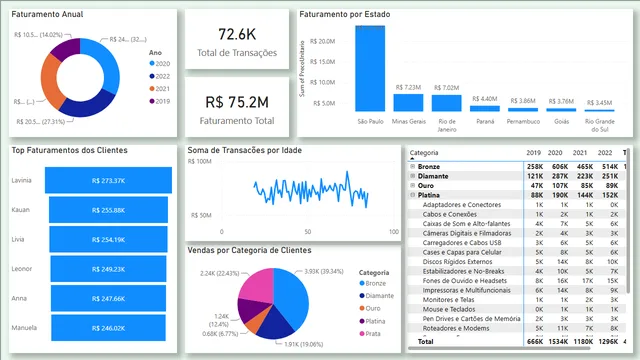
Task: Expand the Bronze row in the matrix
Action: pos(413,167)
